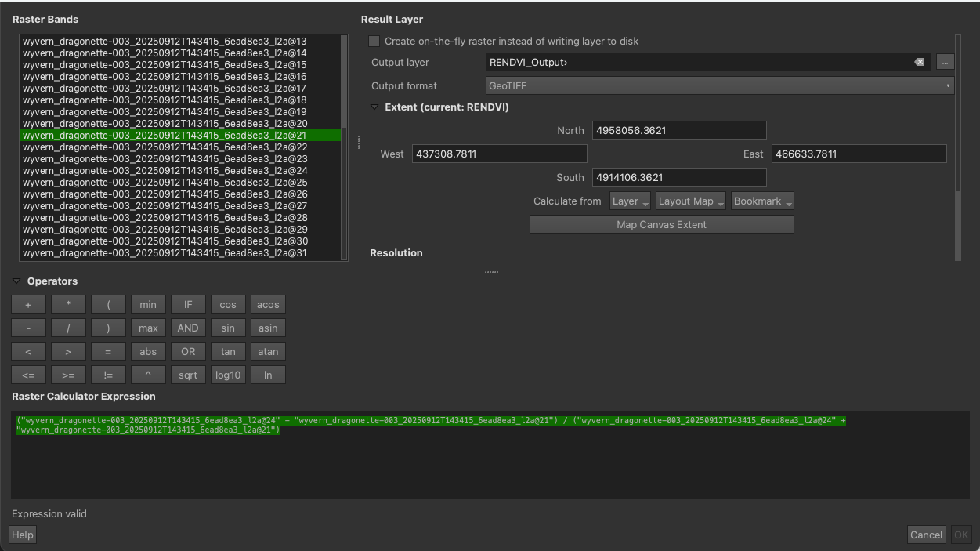Collapse the Operators section
The image size is (980, 551).
click(16, 281)
